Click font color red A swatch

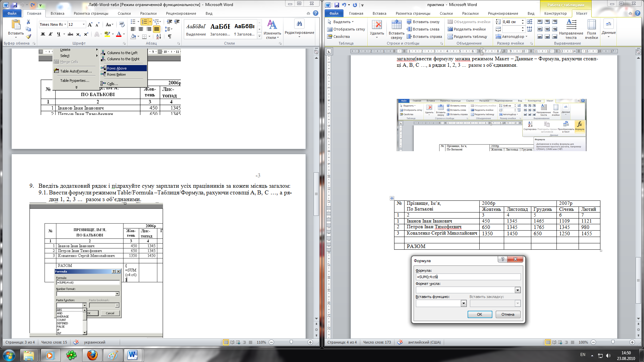(x=118, y=34)
